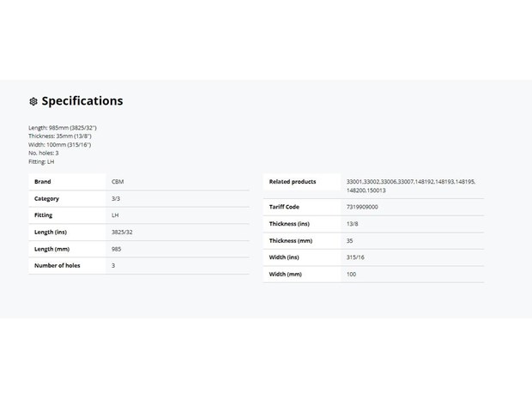Select the Width (mm) value 100
The image size is (532, 399).
(x=351, y=274)
